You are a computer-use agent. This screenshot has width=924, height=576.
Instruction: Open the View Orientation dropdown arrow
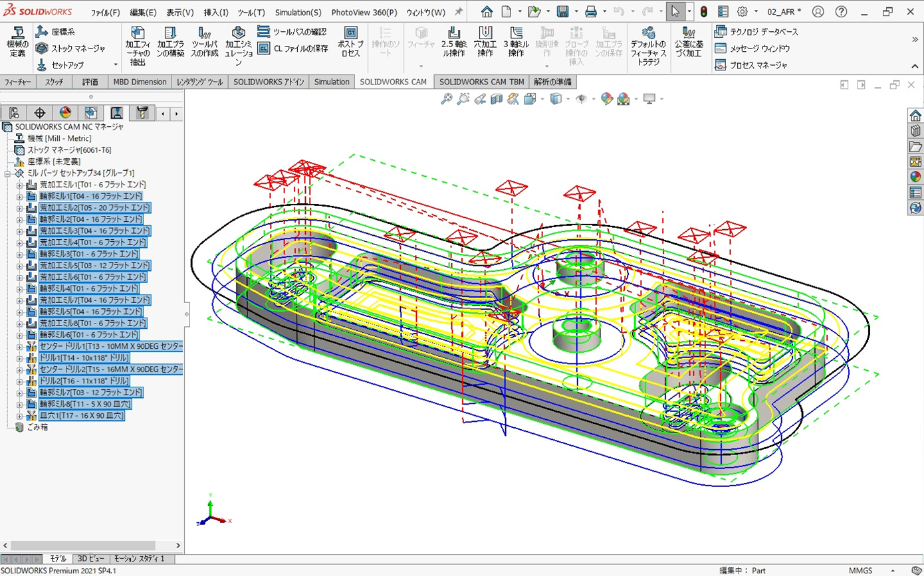pyautogui.click(x=542, y=99)
